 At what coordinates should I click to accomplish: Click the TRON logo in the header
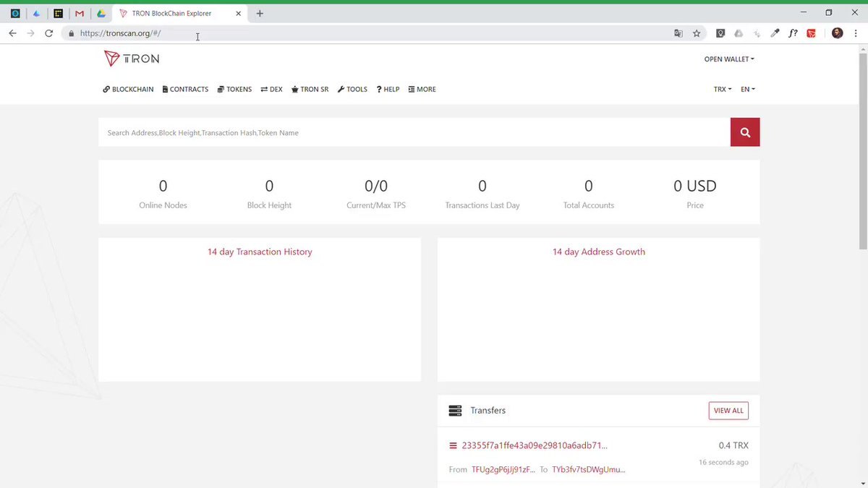click(131, 59)
